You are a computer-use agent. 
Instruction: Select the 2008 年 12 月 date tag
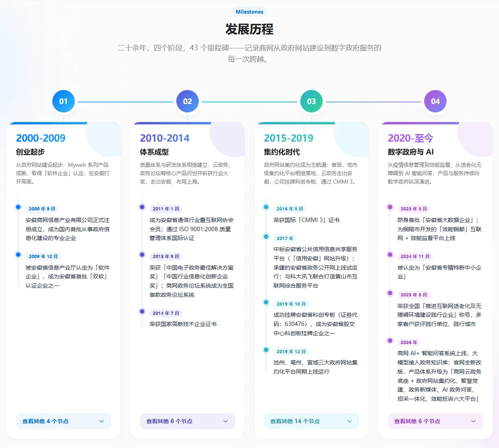pos(43,256)
